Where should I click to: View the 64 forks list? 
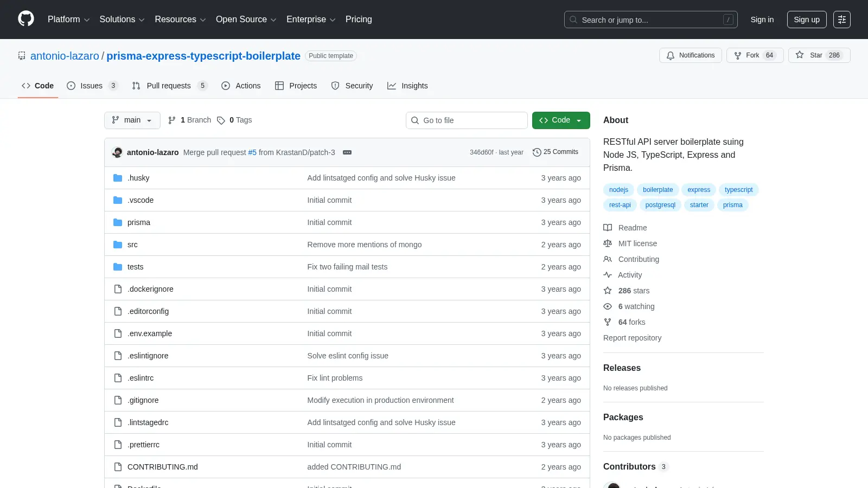click(x=624, y=322)
